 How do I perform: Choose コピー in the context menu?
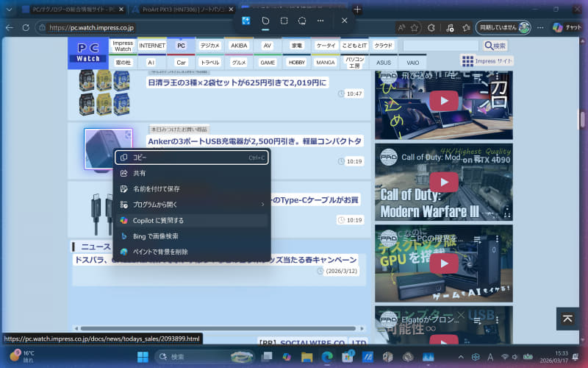point(192,158)
